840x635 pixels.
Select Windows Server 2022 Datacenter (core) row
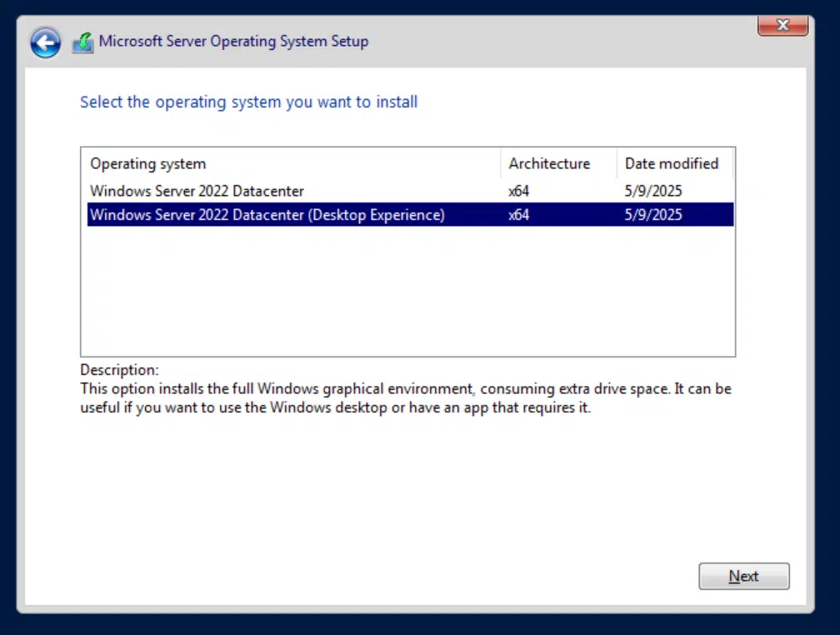pos(197,191)
